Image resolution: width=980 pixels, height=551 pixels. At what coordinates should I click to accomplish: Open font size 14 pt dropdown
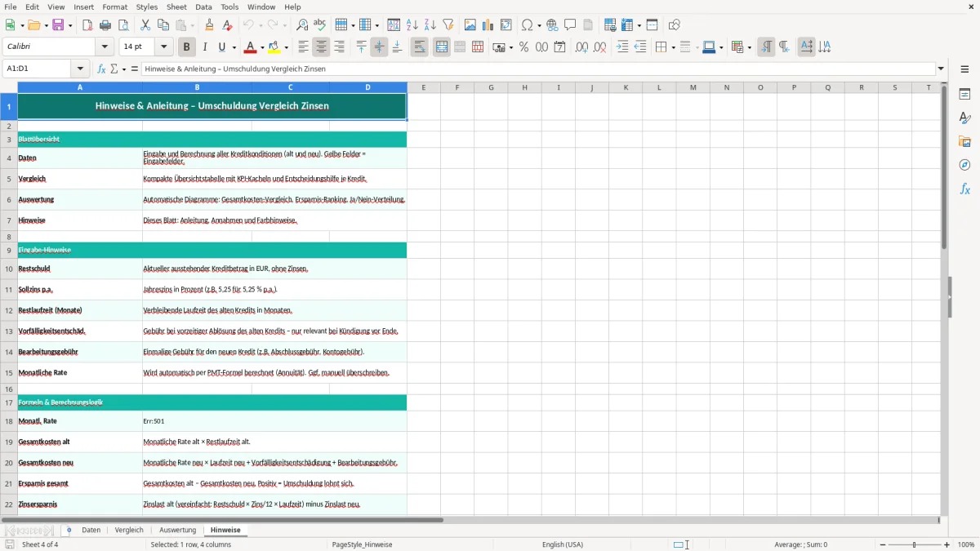point(164,47)
